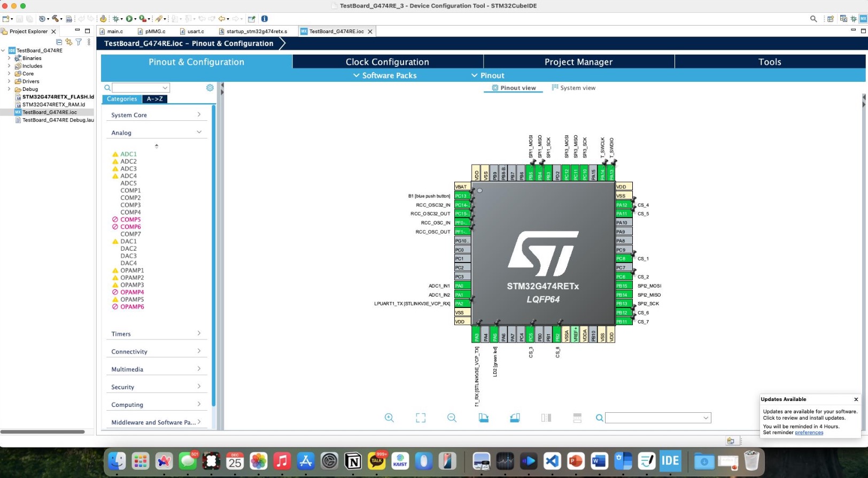The image size is (868, 478).
Task: Click the rotate clockwise icon below chip
Action: (x=483, y=418)
